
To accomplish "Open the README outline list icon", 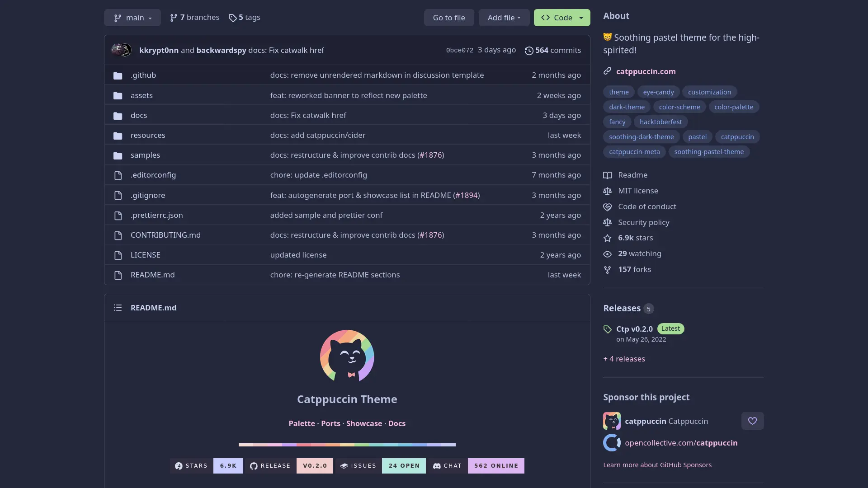I will pyautogui.click(x=118, y=308).
